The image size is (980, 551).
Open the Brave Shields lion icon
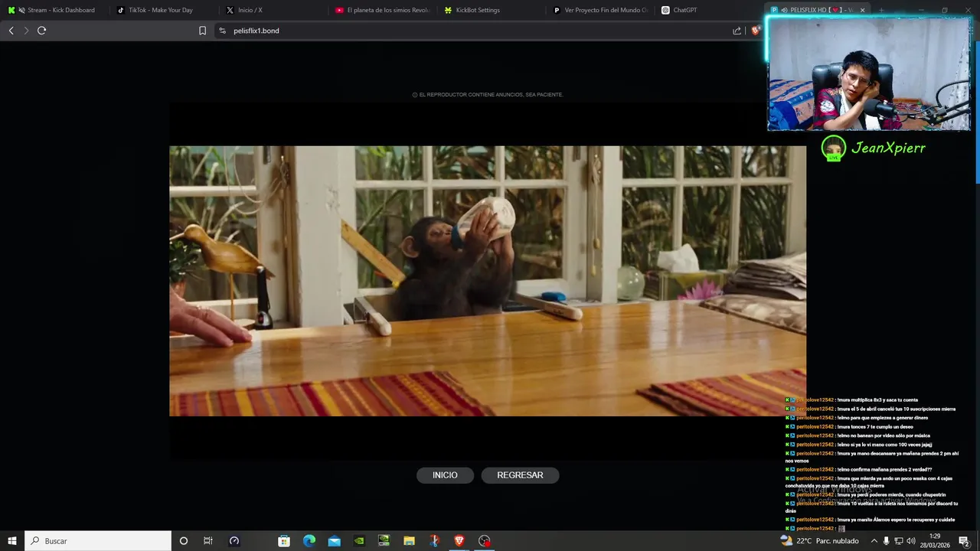755,31
